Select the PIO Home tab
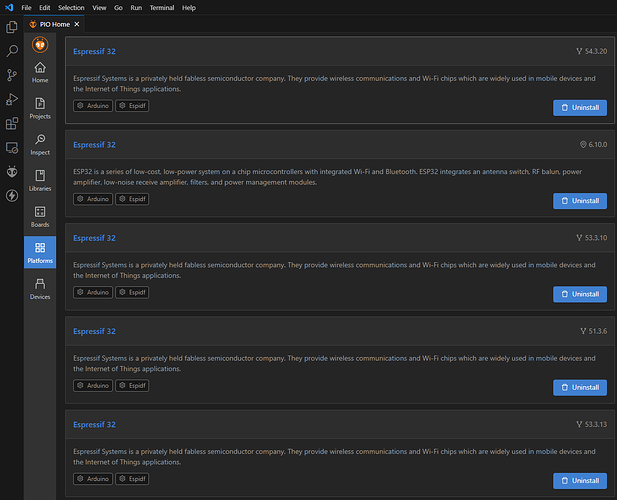The height and width of the screenshot is (500, 617). 54,24
